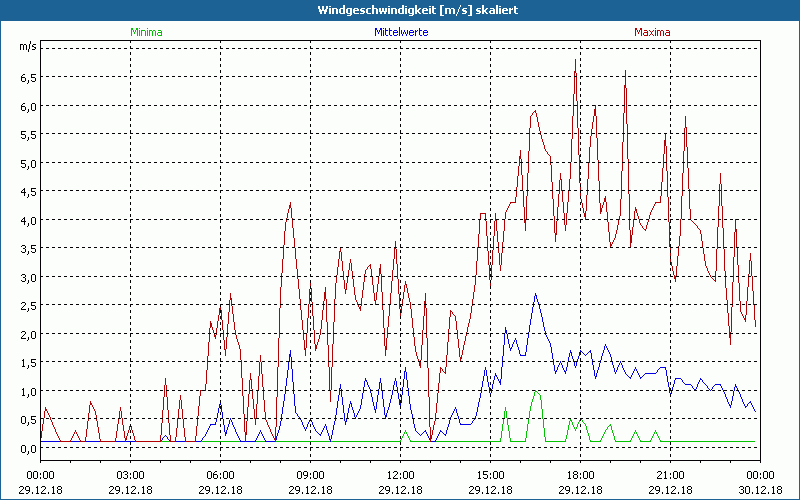Screen dimensions: 800x500
Task: Select the 2,0 y-axis value label
Action: click(x=27, y=335)
